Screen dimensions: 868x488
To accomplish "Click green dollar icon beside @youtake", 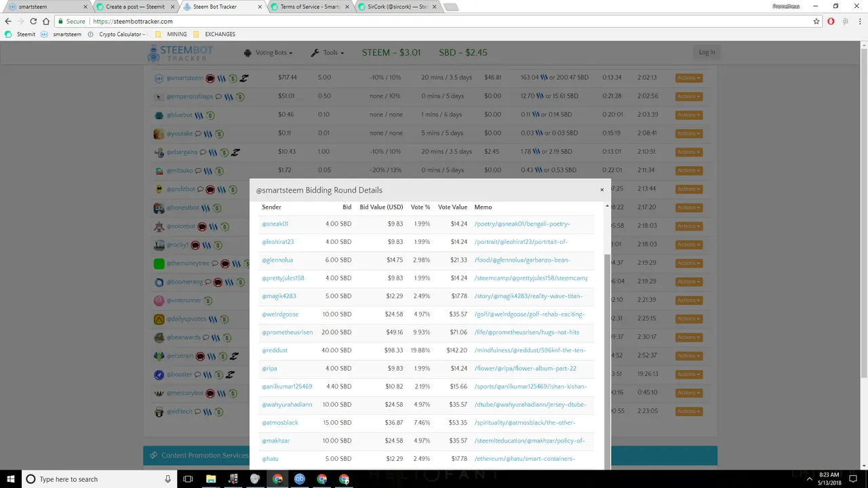I will pos(219,134).
